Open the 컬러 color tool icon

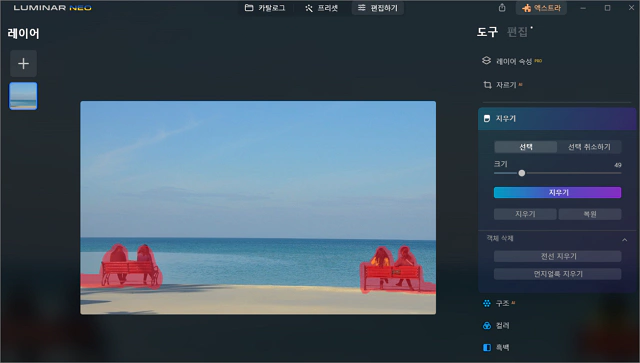coord(487,325)
